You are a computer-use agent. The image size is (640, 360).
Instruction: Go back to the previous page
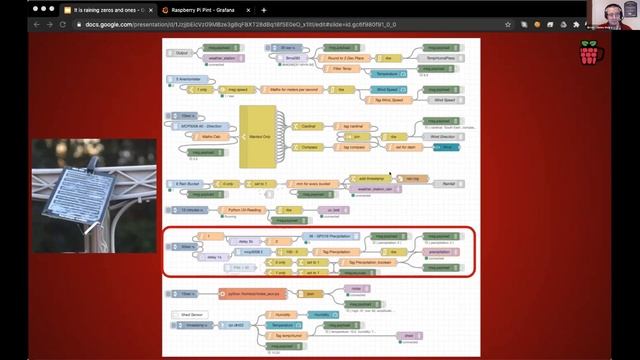pyautogui.click(x=37, y=24)
